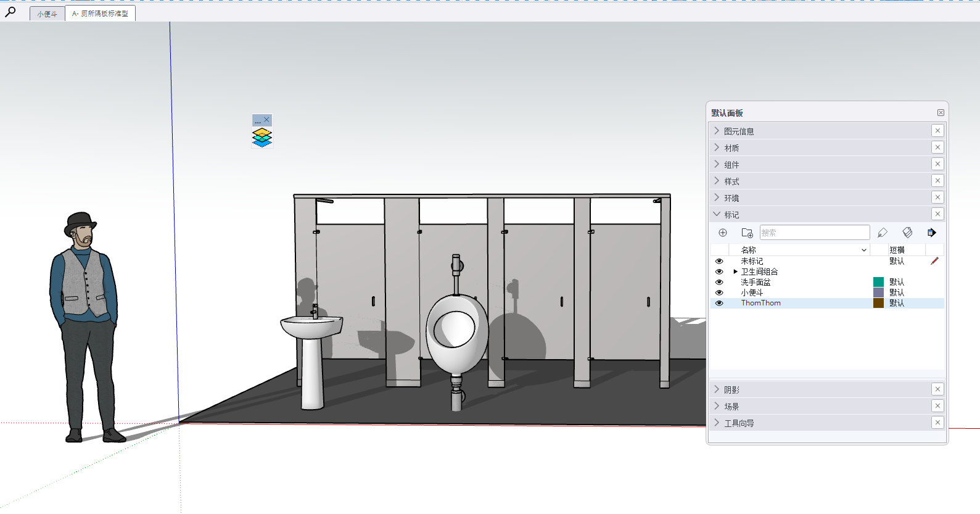
Task: Click the magnifier search icon at top-left
Action: 10,11
